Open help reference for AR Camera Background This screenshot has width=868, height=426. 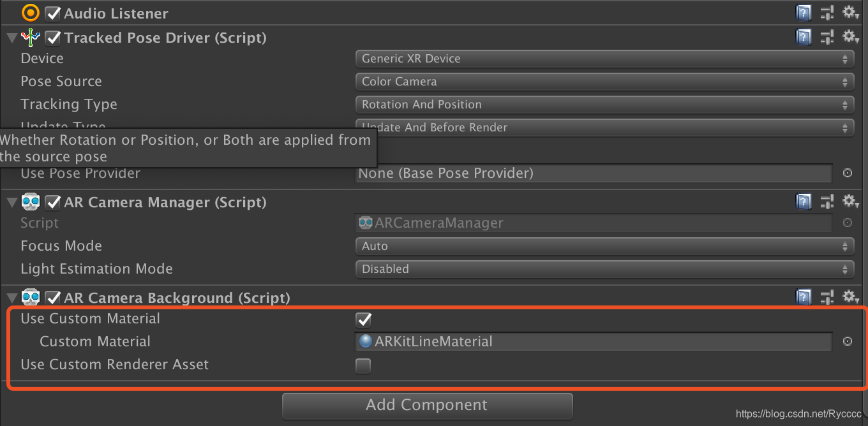pyautogui.click(x=804, y=297)
